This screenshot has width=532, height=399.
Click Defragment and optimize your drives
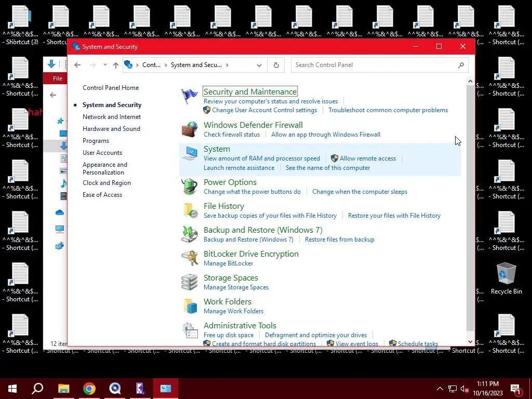[316, 335]
